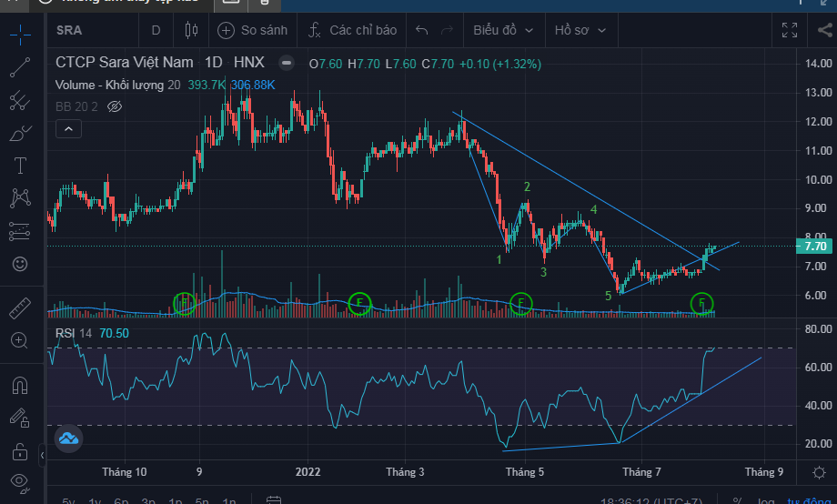Viewport: 837px width, 504px height.
Task: Select the crosshair cursor tool
Action: [x=20, y=35]
